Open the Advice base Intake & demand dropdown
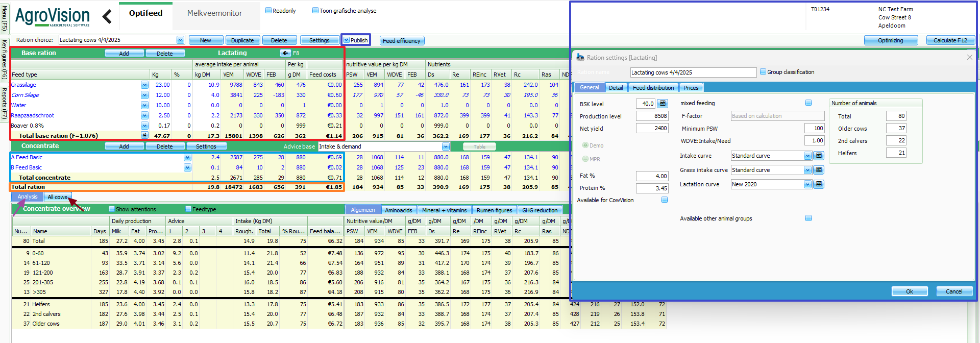This screenshot has width=980, height=343. 446,146
